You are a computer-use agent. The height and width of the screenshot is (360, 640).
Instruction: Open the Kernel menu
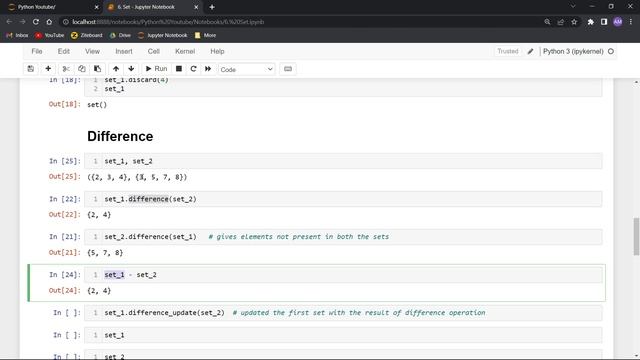coord(185,51)
